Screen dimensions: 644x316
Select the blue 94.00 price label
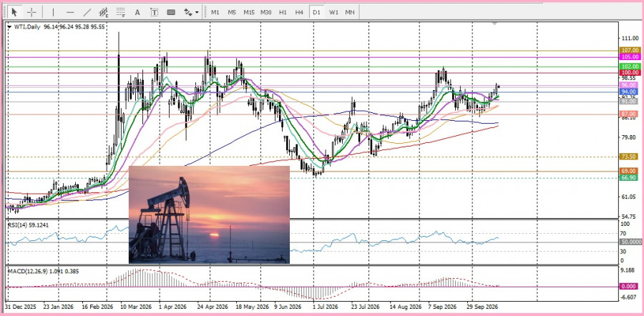tap(630, 92)
